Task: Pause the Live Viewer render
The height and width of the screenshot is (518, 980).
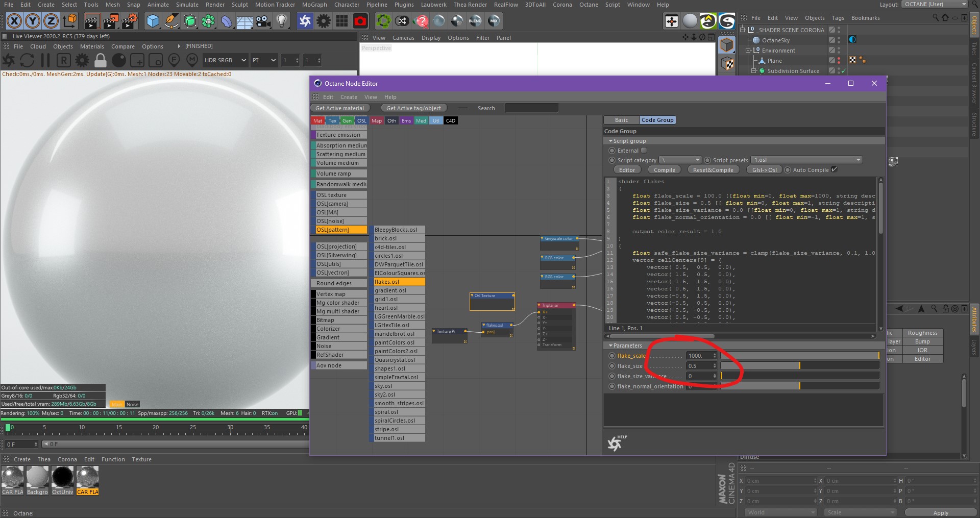Action: [x=45, y=60]
